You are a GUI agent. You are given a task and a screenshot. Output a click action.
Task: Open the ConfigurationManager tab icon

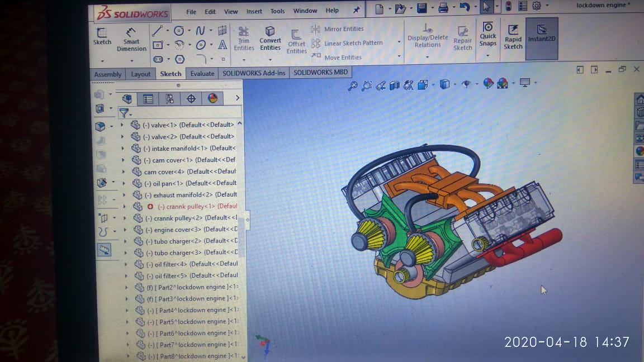click(x=169, y=99)
